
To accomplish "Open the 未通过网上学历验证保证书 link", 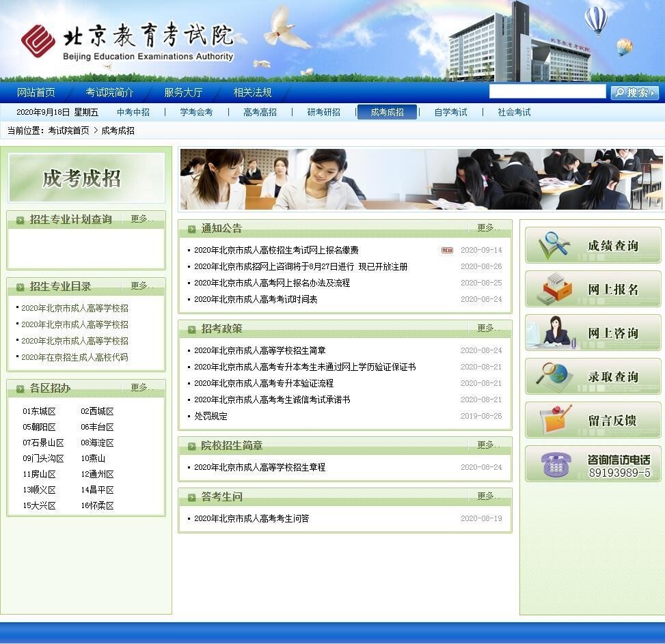I will pos(305,367).
